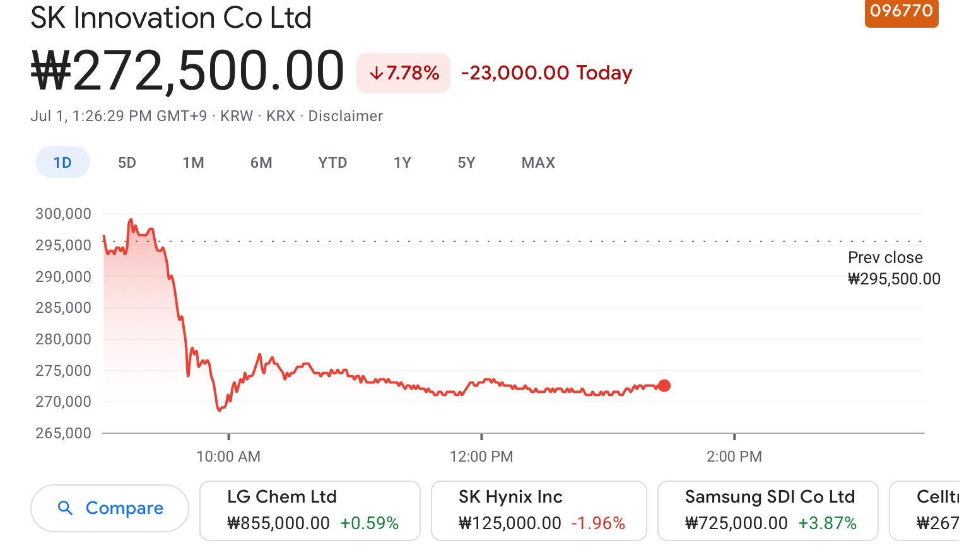
Task: Open the SK Hynix Inc card
Action: [x=539, y=510]
